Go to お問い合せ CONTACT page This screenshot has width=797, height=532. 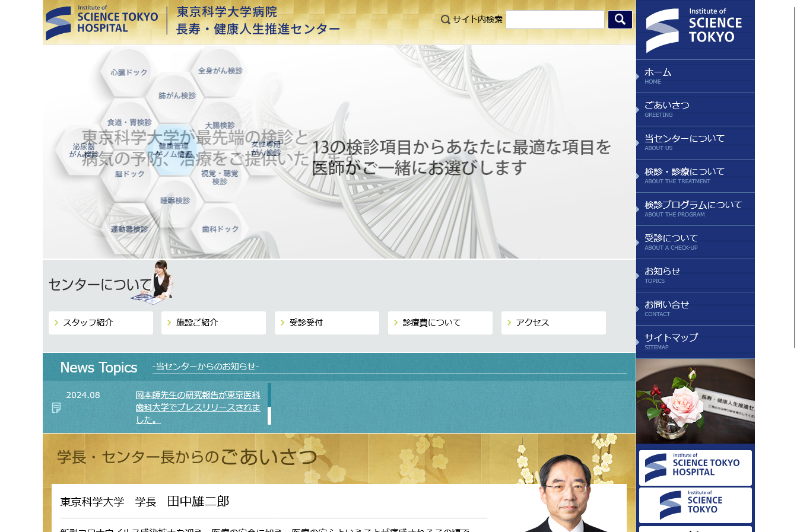[x=695, y=308]
